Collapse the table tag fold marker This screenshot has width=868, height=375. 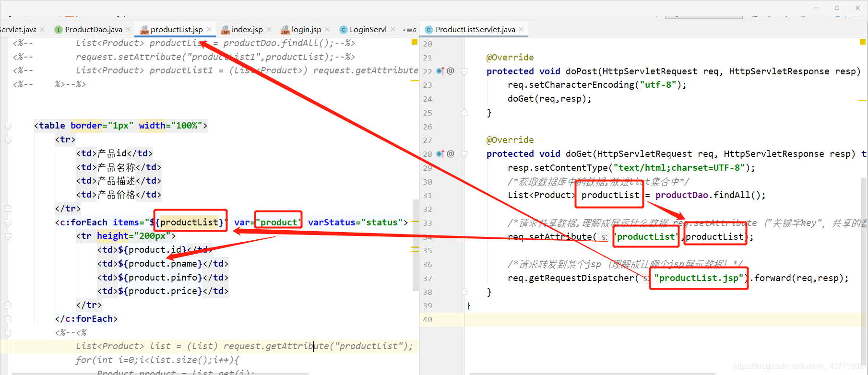(8, 126)
